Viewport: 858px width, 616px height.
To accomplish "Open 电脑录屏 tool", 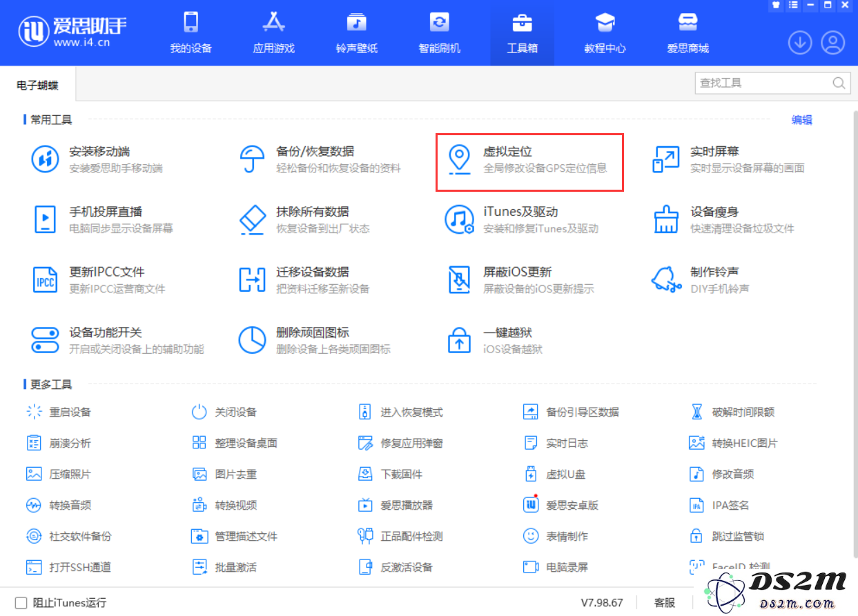I will point(556,567).
